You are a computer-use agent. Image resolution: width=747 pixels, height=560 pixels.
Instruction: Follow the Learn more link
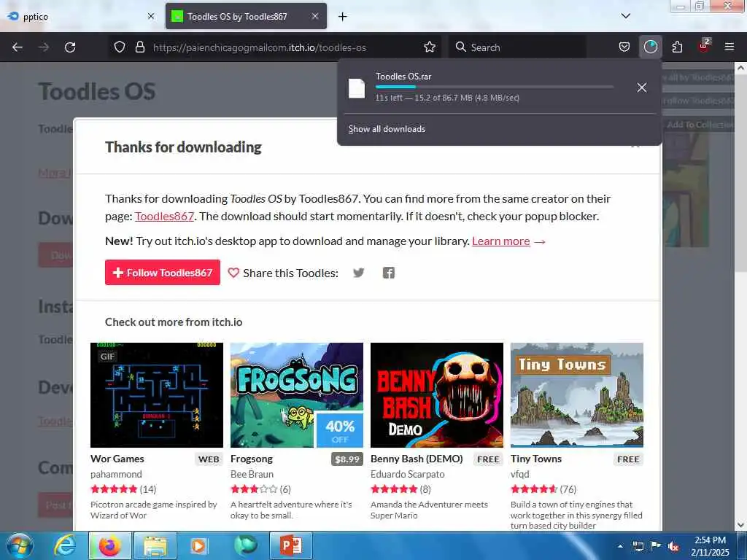click(x=501, y=241)
